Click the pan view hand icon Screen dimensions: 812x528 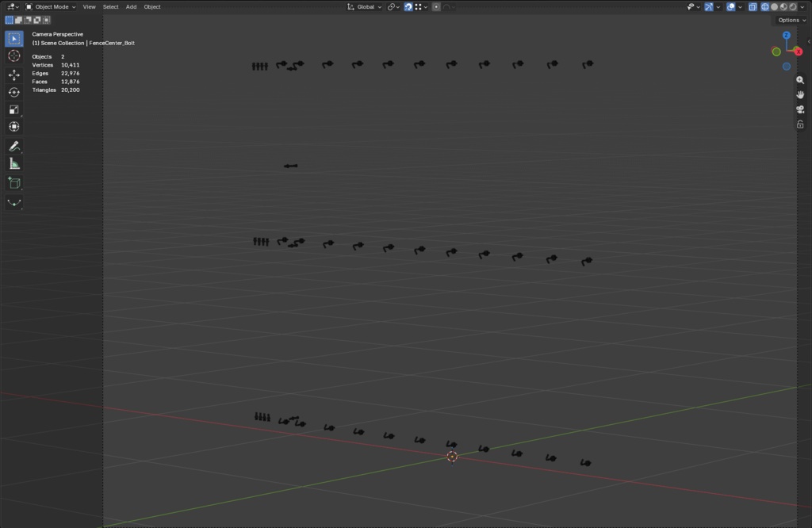(800, 94)
